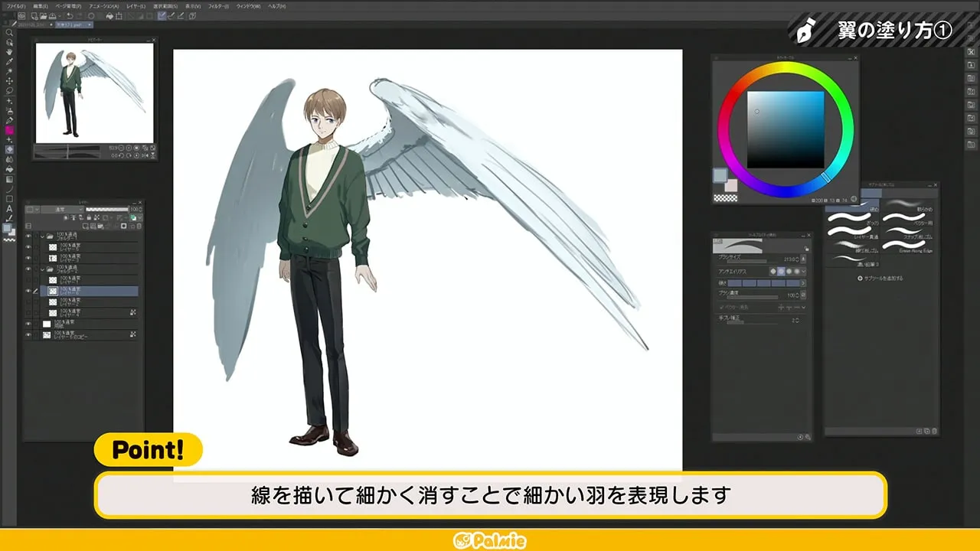Toggle visibility of the selected blue-highlighted layer

coord(29,291)
